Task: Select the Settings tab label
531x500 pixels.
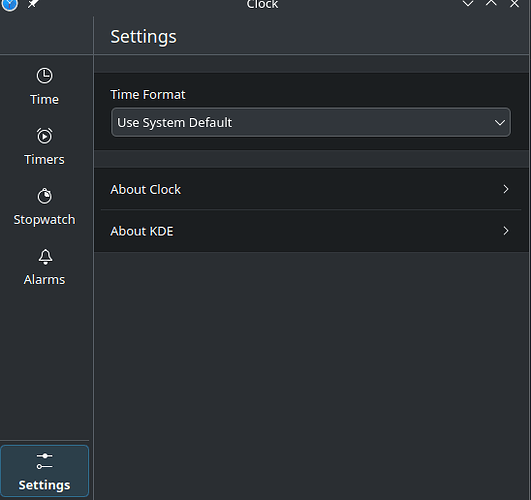Action: tap(44, 485)
